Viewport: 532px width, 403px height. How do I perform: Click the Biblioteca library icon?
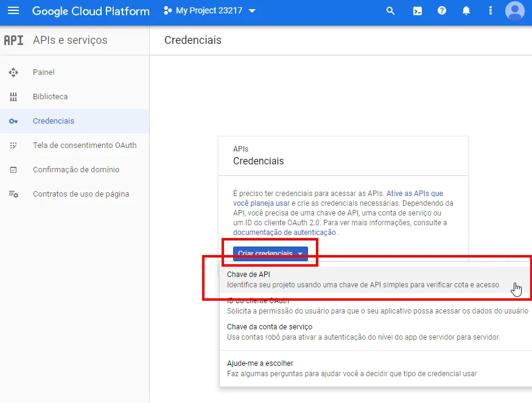13,97
